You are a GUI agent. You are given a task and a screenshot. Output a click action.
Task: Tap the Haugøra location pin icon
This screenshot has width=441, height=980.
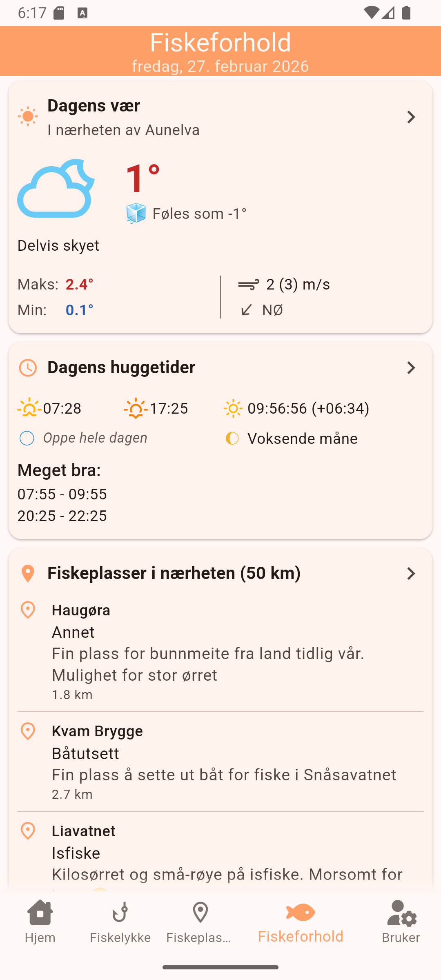[x=28, y=610]
